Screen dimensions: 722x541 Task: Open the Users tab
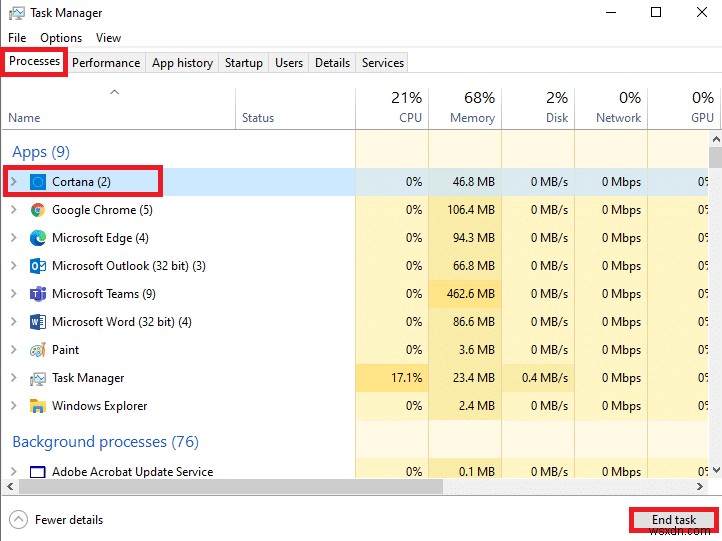point(289,63)
